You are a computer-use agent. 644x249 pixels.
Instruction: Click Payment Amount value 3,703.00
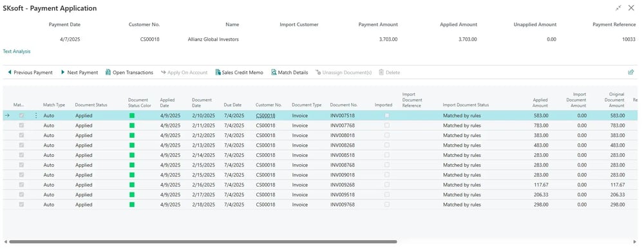coord(388,39)
